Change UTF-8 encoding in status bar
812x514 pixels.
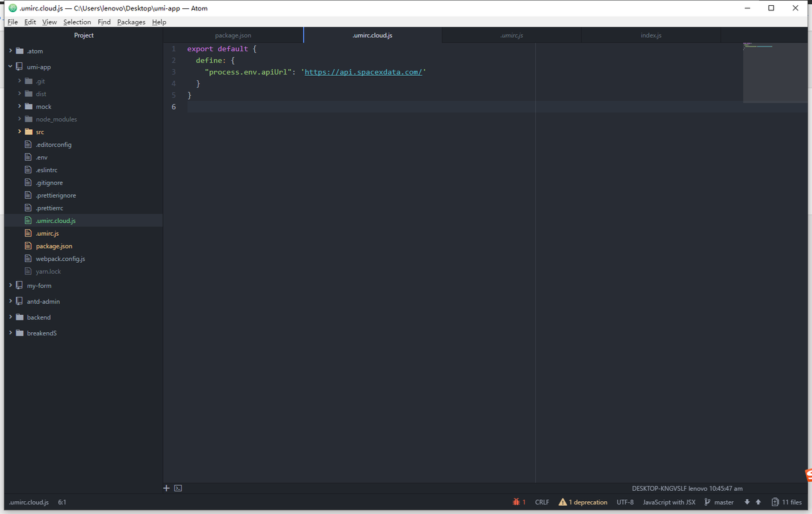625,502
